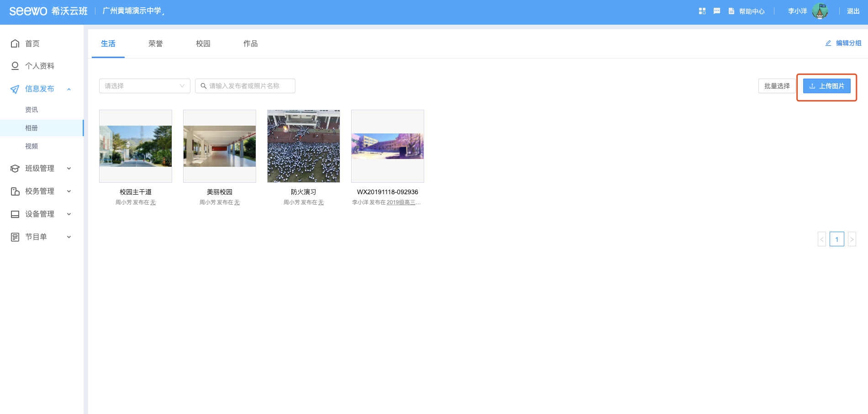Click the person icon beside 个人资料

click(15, 66)
